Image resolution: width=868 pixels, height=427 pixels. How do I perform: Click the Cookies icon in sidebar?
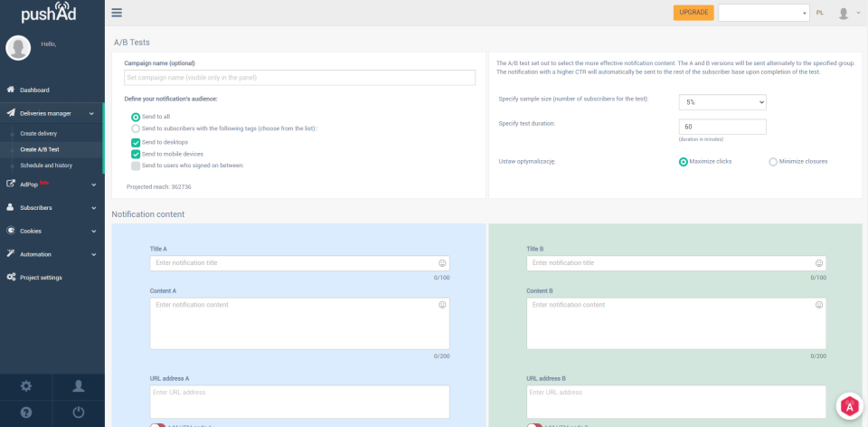pos(11,231)
